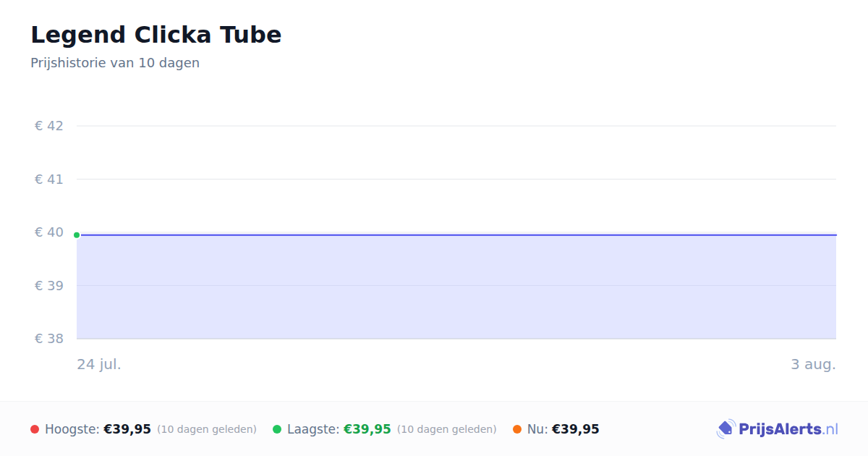Click the red Hoogste indicator dot
Screen dimensions: 868x456
(35, 429)
